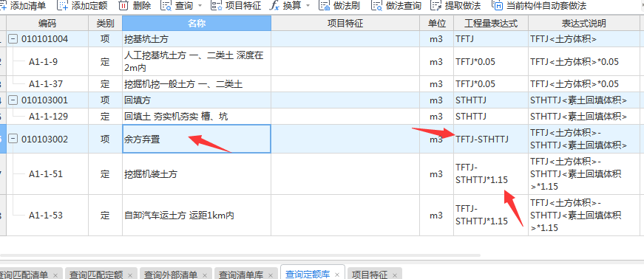The width and height of the screenshot is (644, 279).
Task: Click the TFTJ expression in 挖基坑土方 row
Action: [491, 39]
